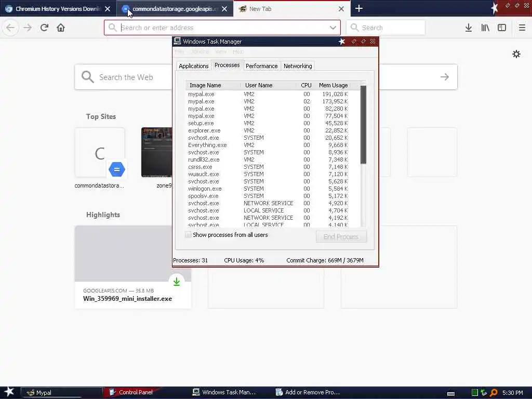Sort by CPU column header
This screenshot has height=399, width=532.
coord(305,85)
